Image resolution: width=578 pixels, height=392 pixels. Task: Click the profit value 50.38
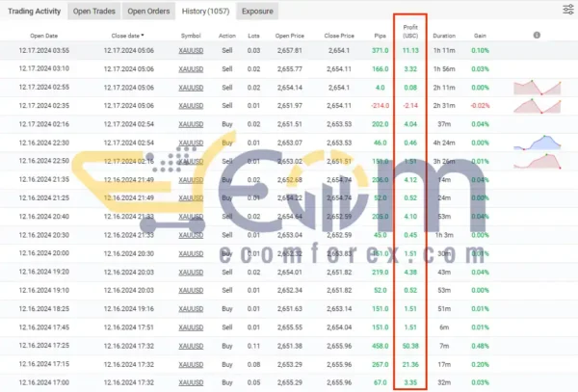click(x=410, y=346)
